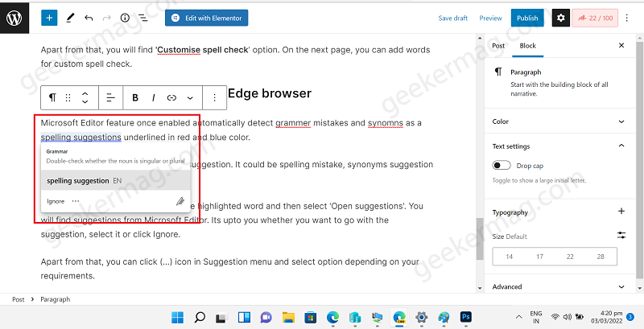This screenshot has height=329, width=644.
Task: Click the editor content scrollbar thumb
Action: (479, 239)
